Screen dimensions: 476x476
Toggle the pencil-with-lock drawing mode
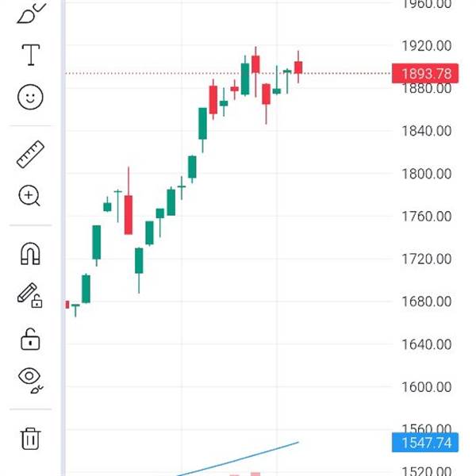(x=30, y=295)
